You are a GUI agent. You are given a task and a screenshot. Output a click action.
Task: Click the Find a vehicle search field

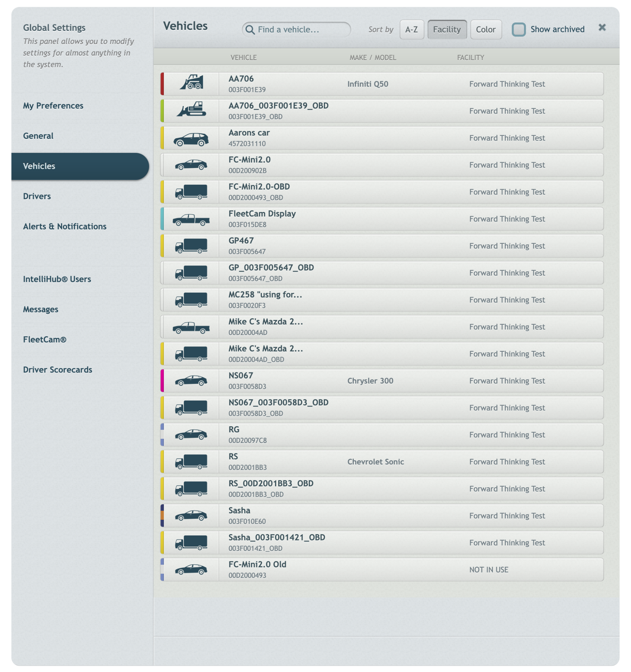tap(296, 30)
